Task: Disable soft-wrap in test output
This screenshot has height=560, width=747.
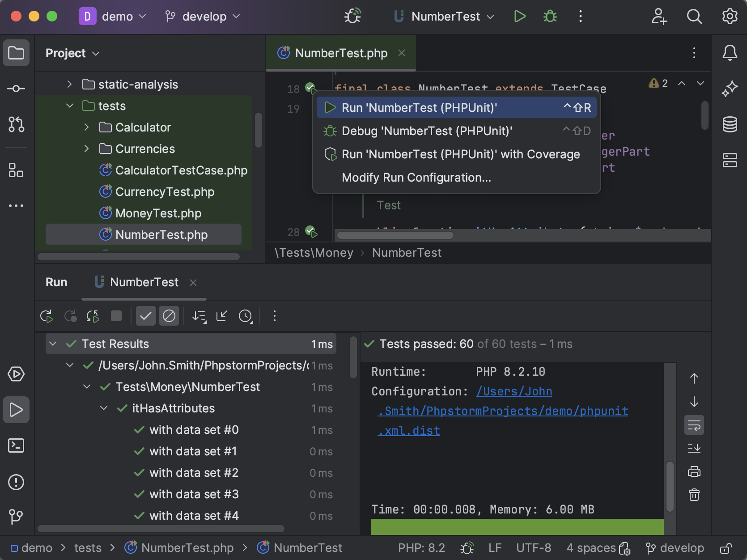Action: [x=694, y=425]
